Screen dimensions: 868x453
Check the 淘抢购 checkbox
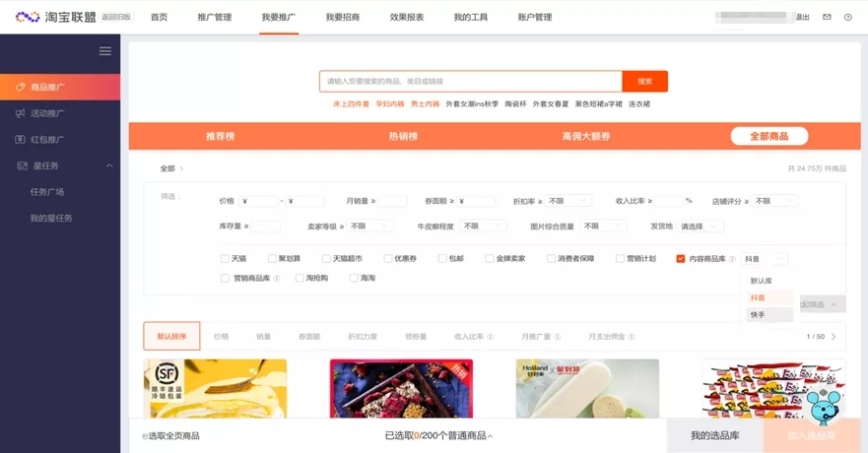point(300,278)
